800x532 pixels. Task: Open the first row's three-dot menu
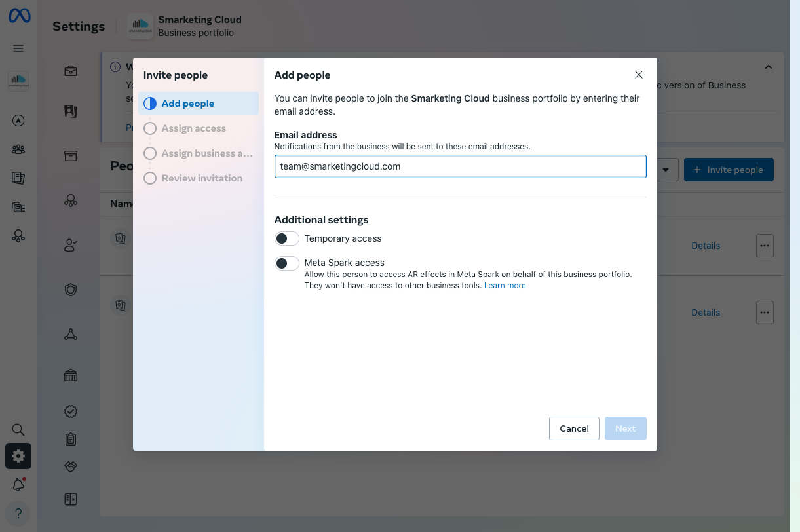pos(765,246)
